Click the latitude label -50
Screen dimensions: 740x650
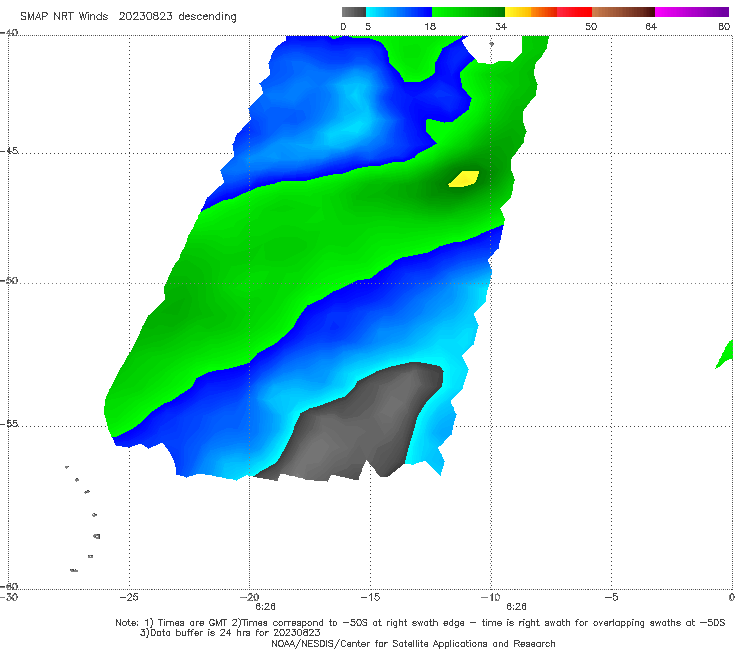pyautogui.click(x=9, y=281)
